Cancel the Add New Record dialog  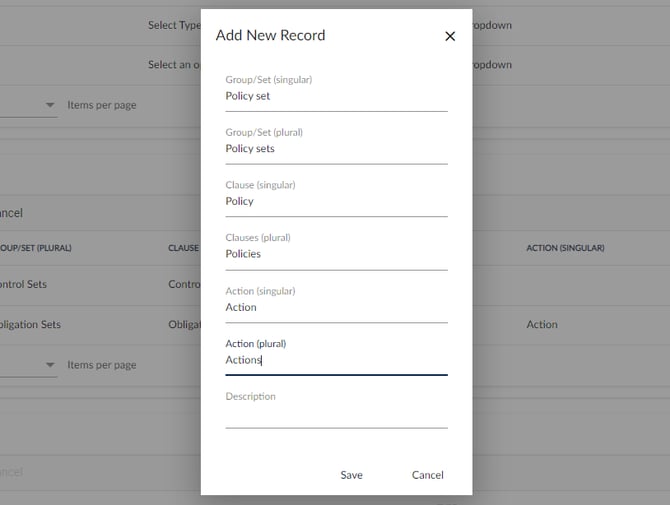click(427, 475)
